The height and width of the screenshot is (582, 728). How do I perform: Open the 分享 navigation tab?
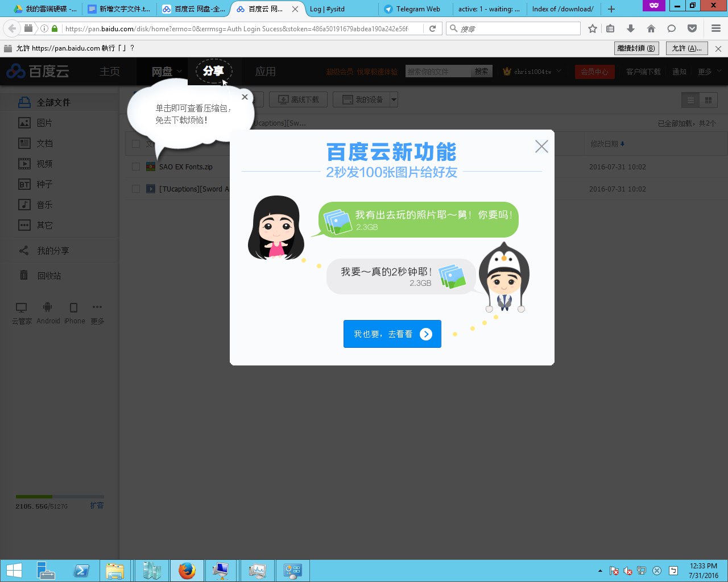point(213,71)
